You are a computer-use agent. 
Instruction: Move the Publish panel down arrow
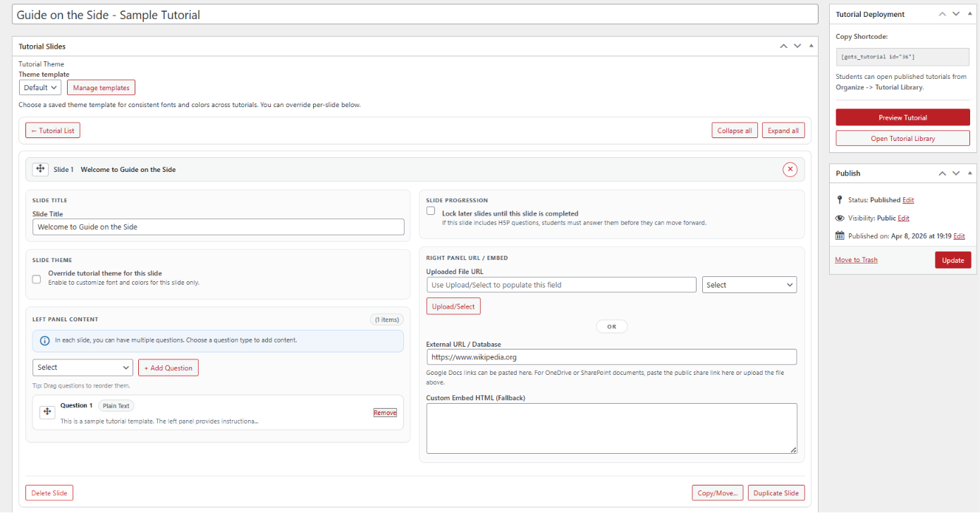pyautogui.click(x=956, y=173)
